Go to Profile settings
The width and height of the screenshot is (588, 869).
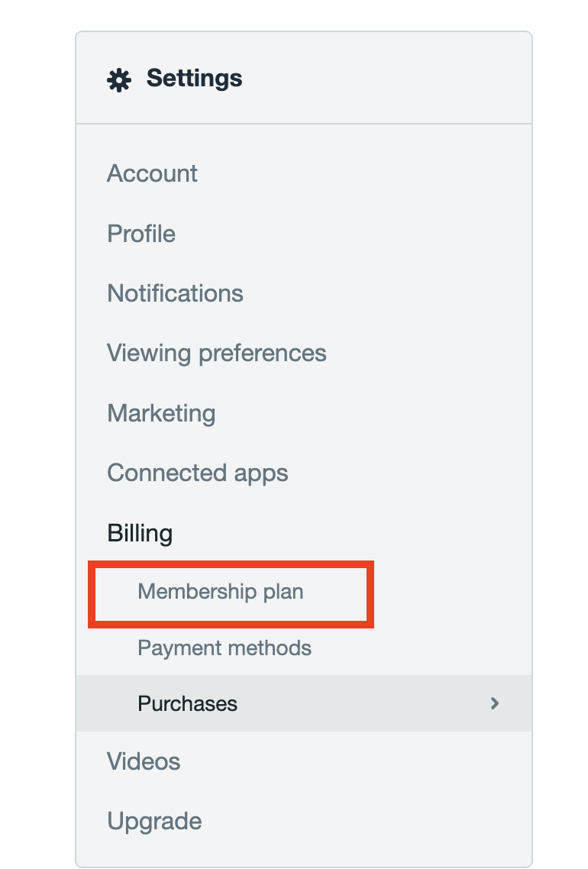[x=141, y=234]
